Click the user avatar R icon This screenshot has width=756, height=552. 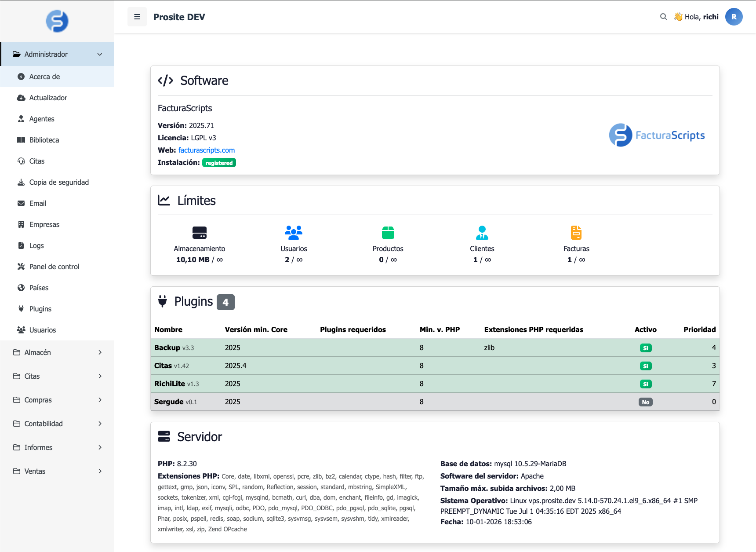pyautogui.click(x=734, y=17)
